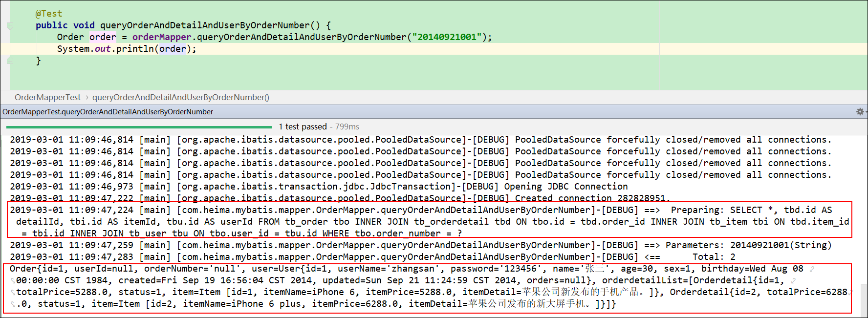Click the green test progress bar
This screenshot has height=318, width=868.
tap(139, 127)
